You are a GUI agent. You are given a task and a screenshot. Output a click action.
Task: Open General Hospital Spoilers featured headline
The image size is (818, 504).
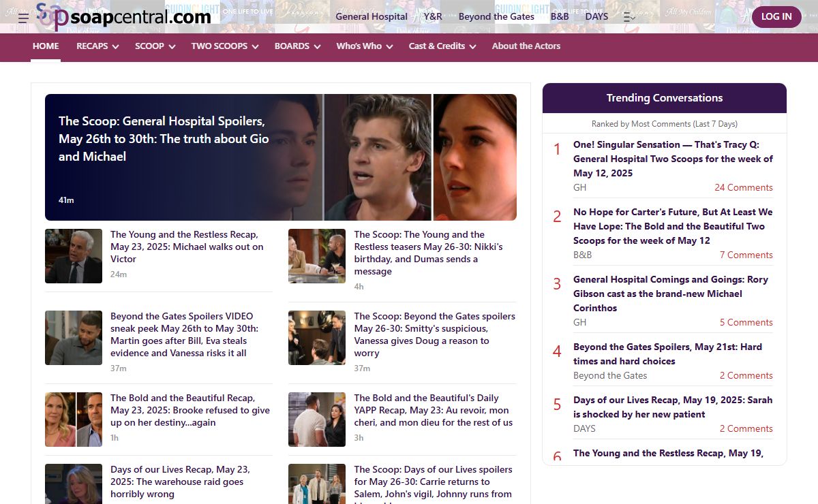164,139
